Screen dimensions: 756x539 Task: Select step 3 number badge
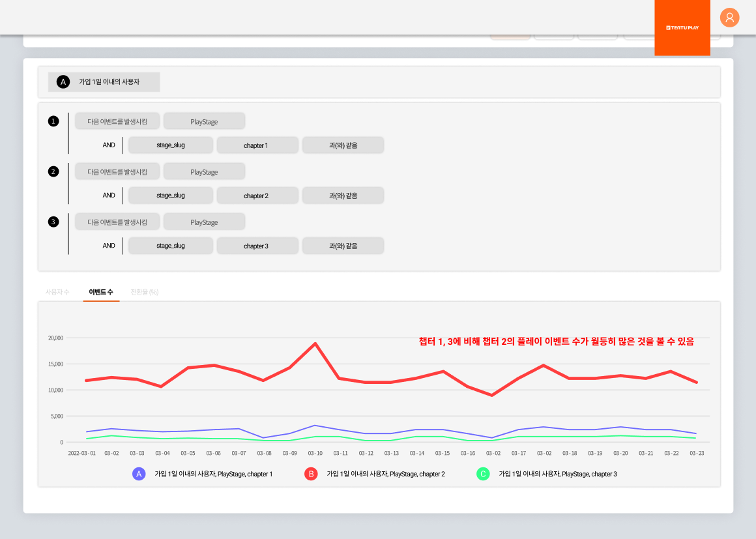53,222
